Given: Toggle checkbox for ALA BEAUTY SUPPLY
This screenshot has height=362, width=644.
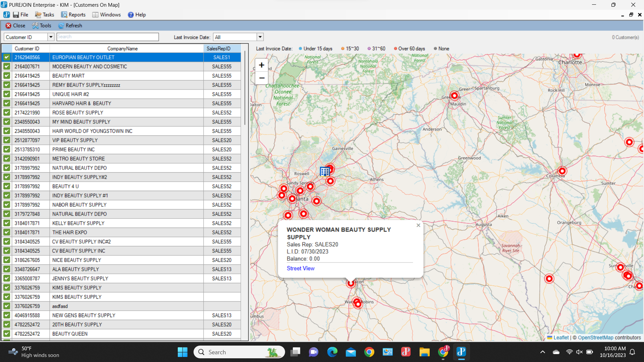Looking at the screenshot, I should pos(7,269).
